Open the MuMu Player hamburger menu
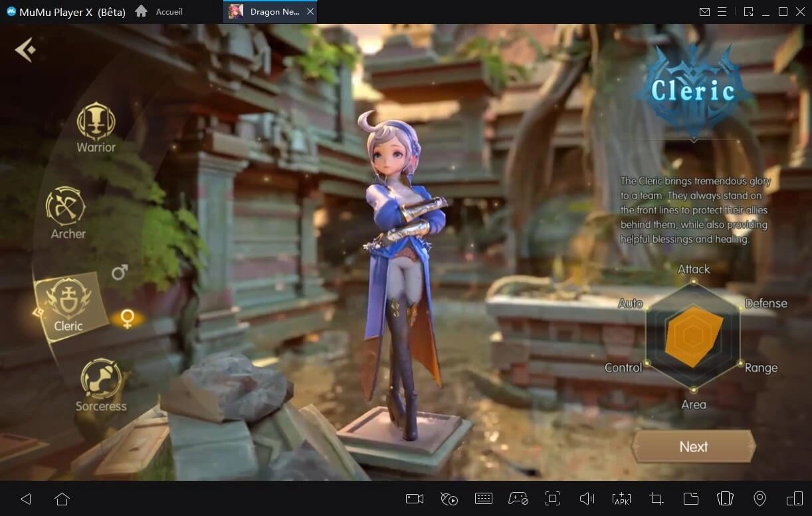Screen dimensions: 812x516 [x=721, y=11]
